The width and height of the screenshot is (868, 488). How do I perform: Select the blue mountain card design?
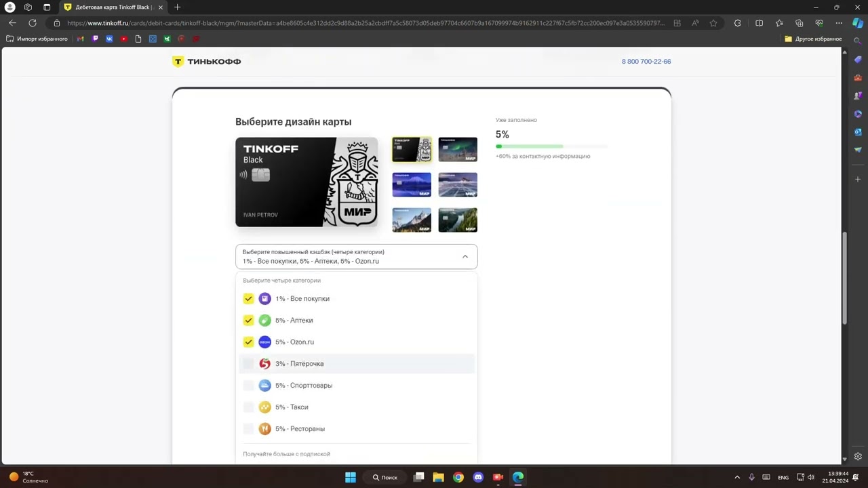click(412, 185)
